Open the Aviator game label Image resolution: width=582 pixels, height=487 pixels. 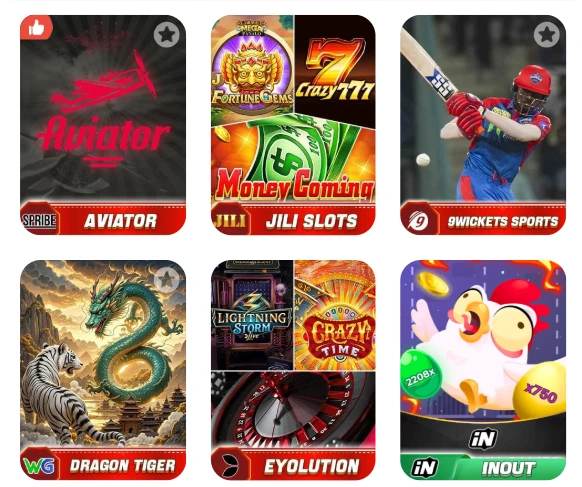coord(120,221)
